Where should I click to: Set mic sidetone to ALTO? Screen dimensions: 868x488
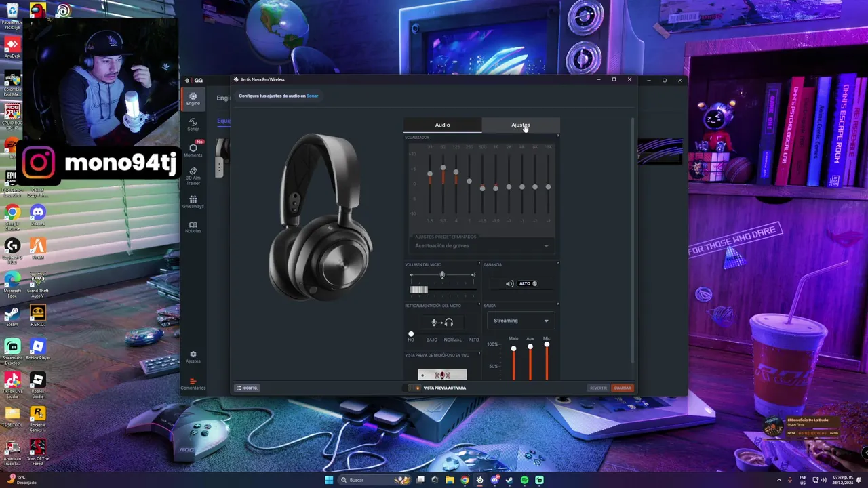(474, 340)
